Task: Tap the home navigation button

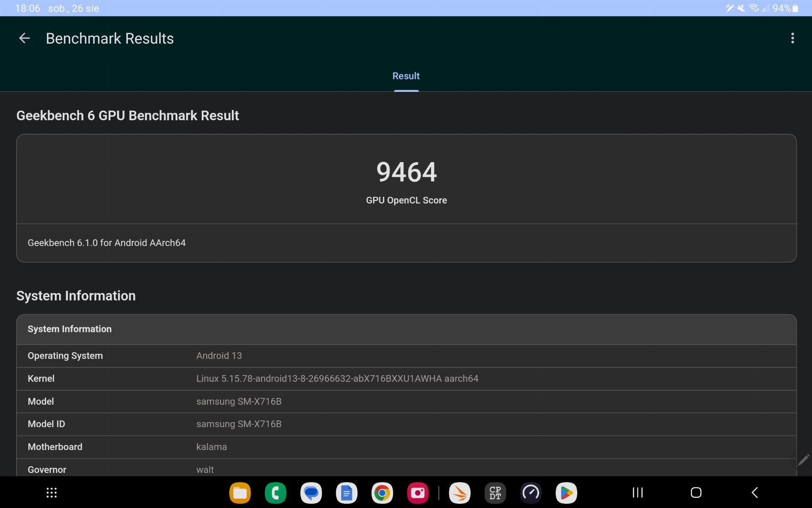Action: coord(696,492)
